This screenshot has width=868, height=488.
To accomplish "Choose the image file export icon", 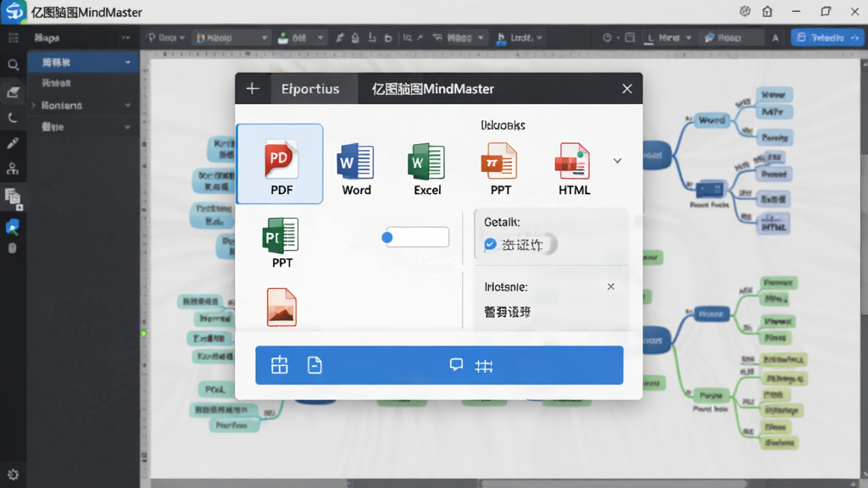I will tap(281, 307).
